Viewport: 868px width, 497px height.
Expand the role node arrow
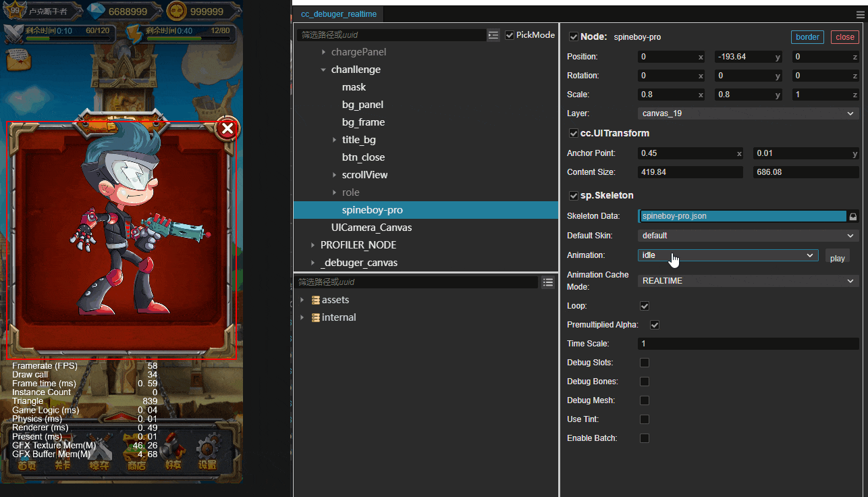coord(334,192)
